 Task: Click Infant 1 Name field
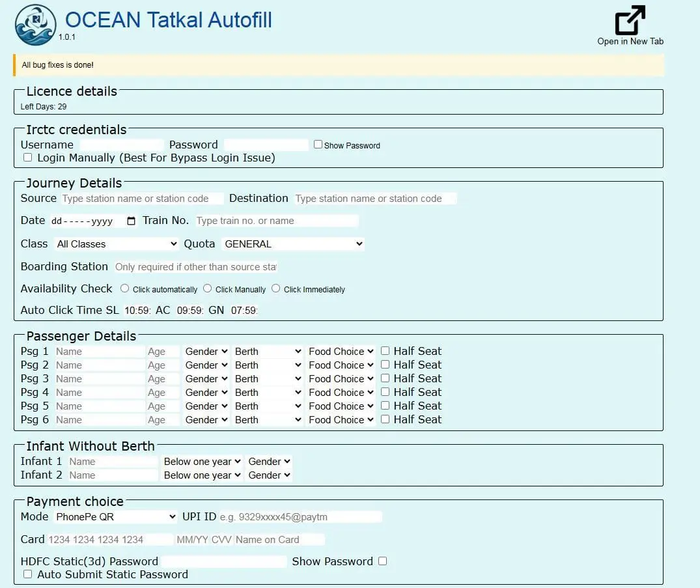113,461
